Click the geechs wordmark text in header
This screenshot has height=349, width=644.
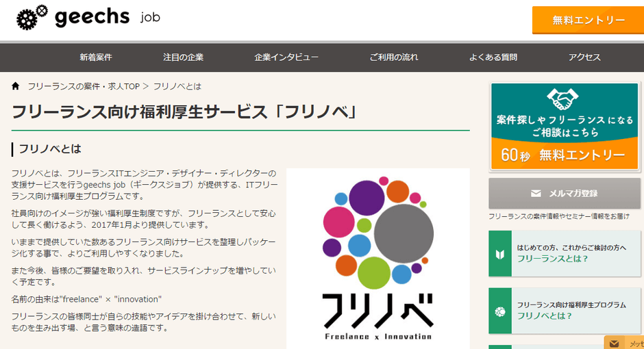pyautogui.click(x=92, y=17)
